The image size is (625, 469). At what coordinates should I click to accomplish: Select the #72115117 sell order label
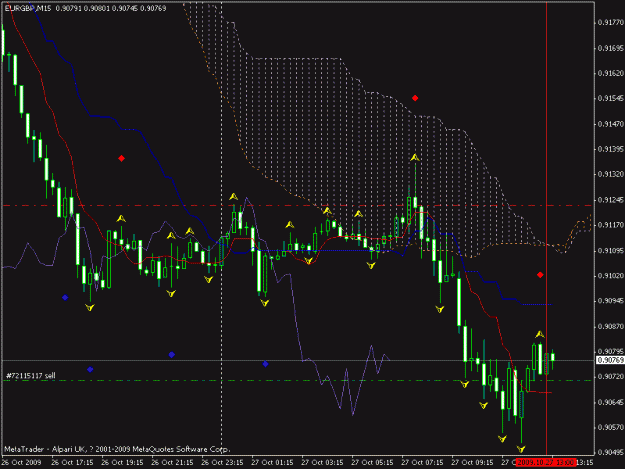tap(31, 375)
